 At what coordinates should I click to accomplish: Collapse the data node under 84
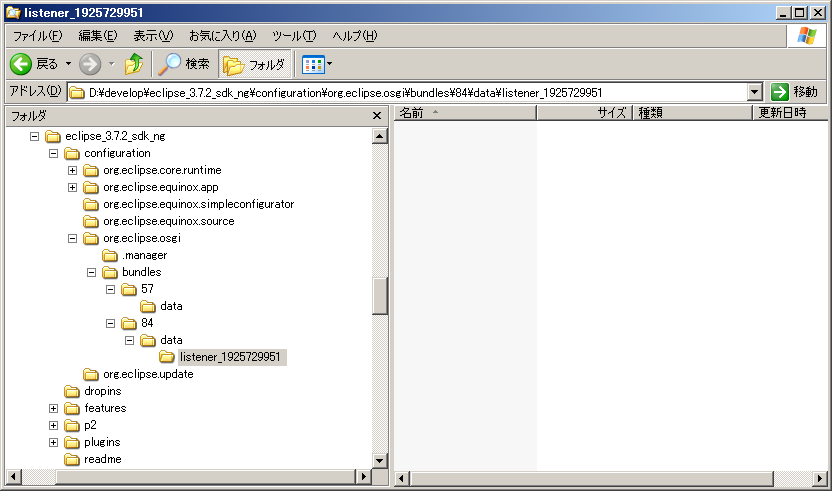[x=129, y=340]
